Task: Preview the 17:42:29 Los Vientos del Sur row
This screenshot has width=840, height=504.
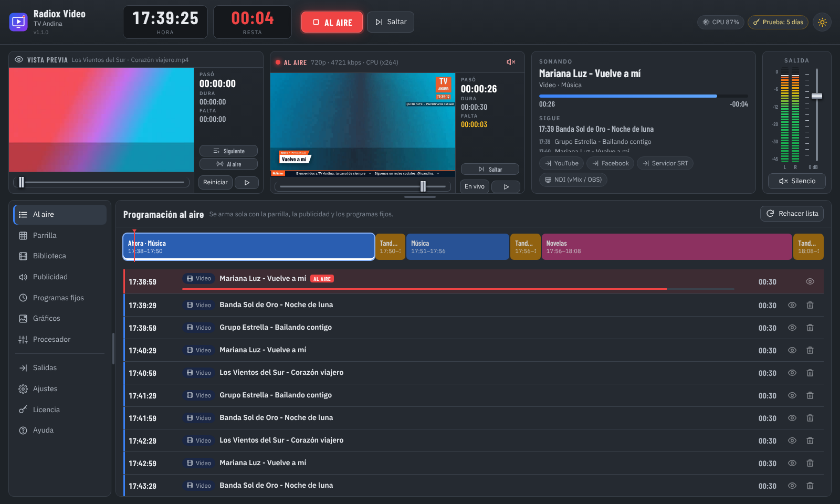Action: [792, 440]
